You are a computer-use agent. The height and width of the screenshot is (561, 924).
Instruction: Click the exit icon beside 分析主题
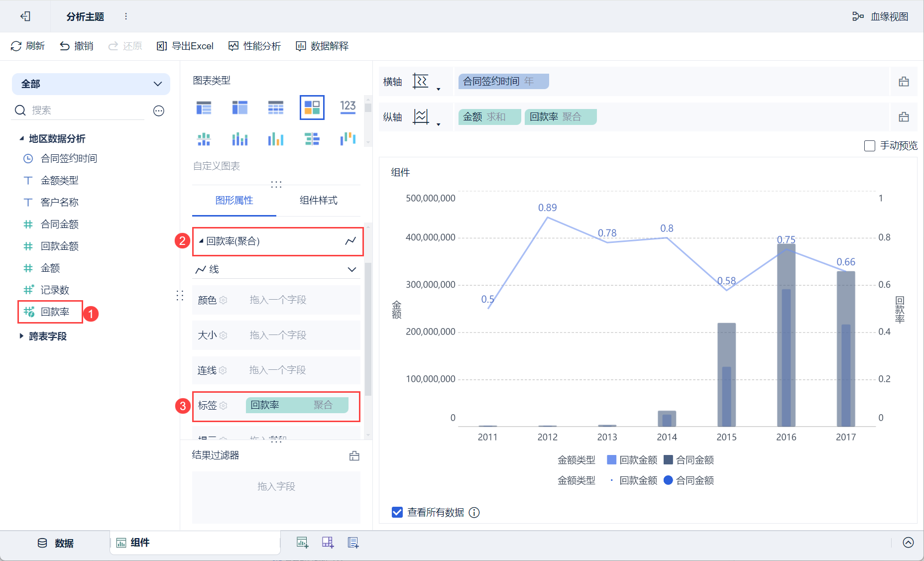point(25,16)
